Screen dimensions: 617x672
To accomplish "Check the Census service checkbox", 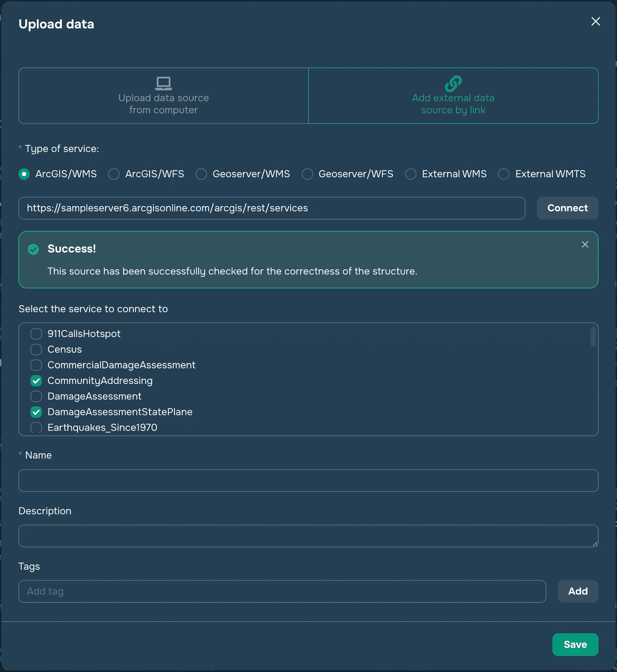I will (36, 349).
